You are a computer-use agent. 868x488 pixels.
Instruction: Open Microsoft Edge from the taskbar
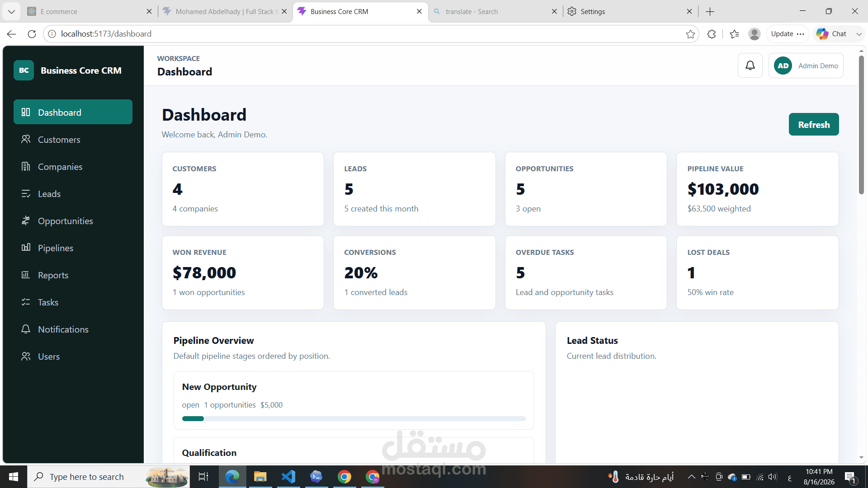click(232, 477)
